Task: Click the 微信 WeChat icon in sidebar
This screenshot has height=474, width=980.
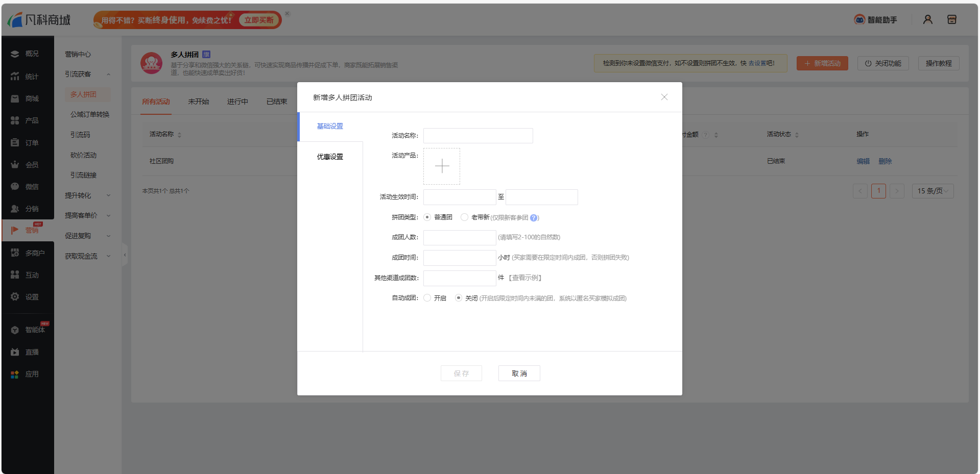Action: 15,186
